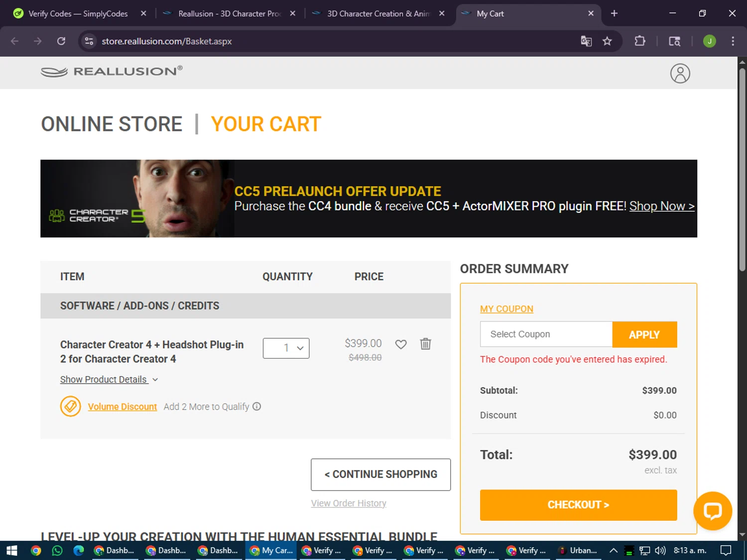Open the browser extensions puzzle icon
The width and height of the screenshot is (747, 560).
640,41
